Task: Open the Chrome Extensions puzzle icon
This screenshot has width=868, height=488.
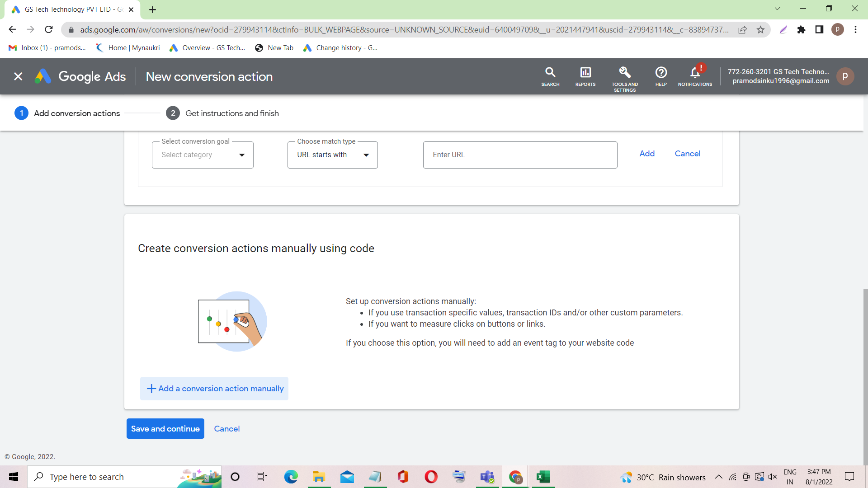Action: point(801,30)
